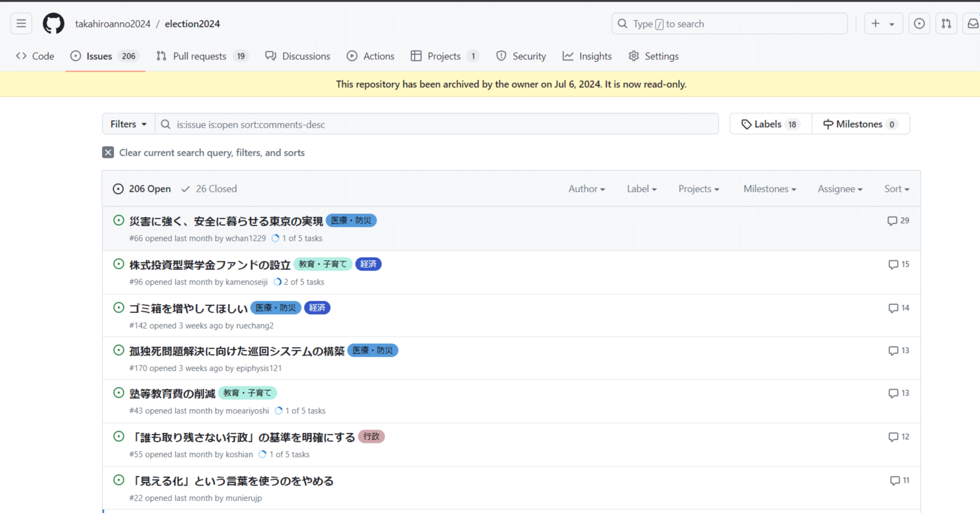Expand the Author filter dropdown
The image size is (980, 513).
(586, 189)
